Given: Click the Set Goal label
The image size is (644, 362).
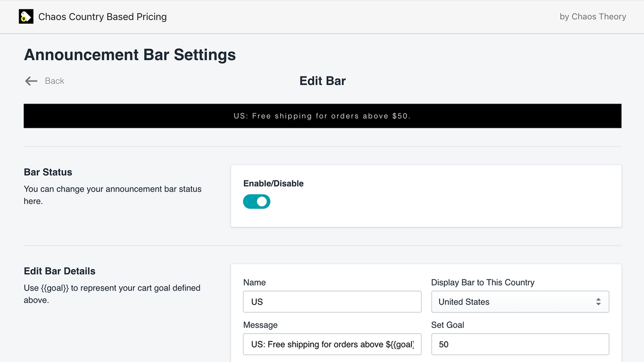Looking at the screenshot, I should point(448,325).
